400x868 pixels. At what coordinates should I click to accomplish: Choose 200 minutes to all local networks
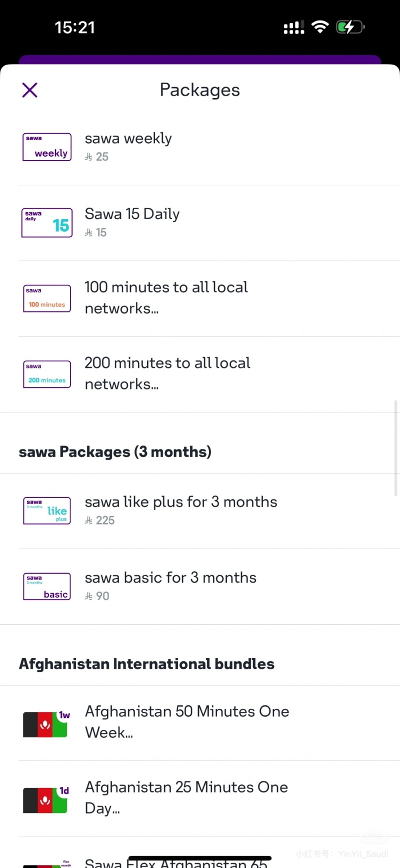coord(209,374)
